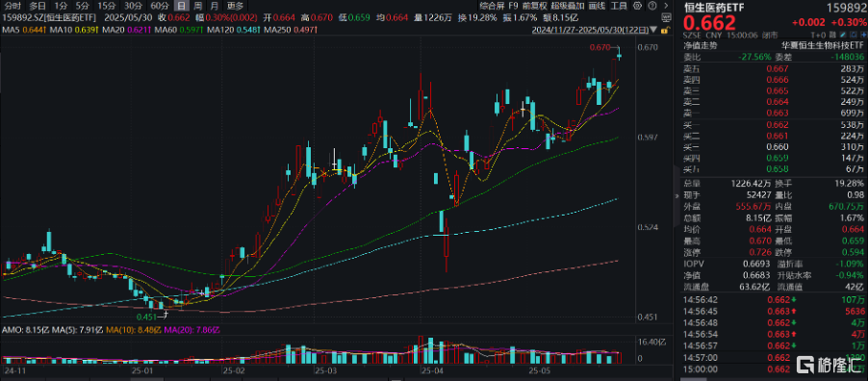Click the 14:56:45 trade tick row
Image resolution: width=868 pixels, height=381 pixels.
(774, 311)
